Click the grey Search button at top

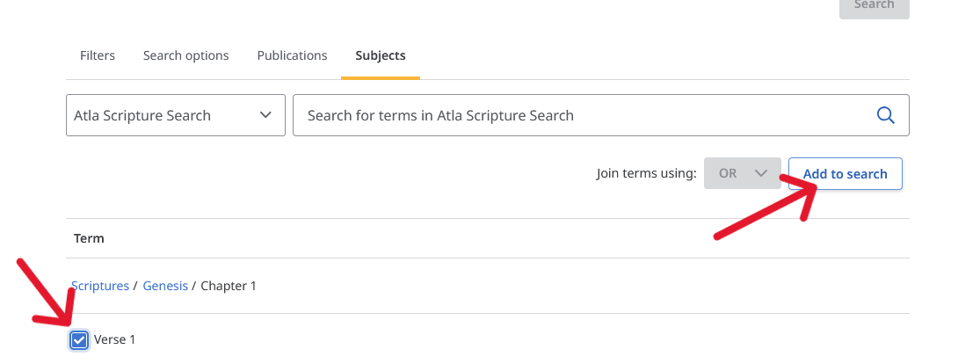point(874,6)
